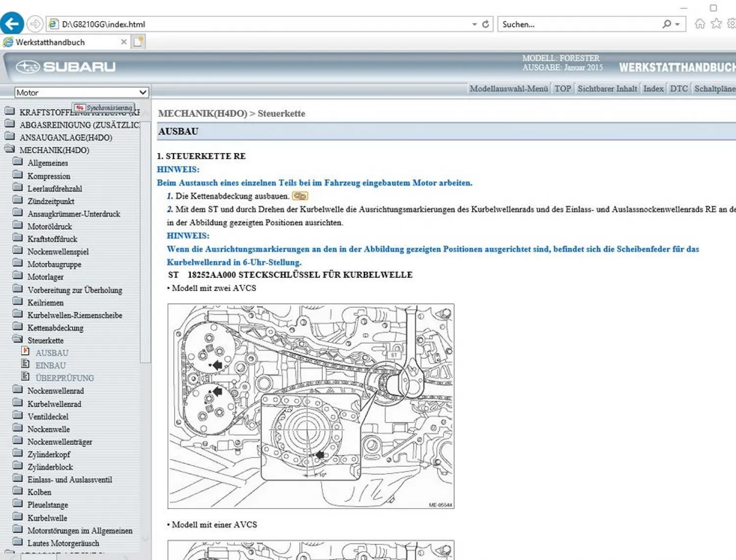Click the favorites star icon

pos(716,24)
